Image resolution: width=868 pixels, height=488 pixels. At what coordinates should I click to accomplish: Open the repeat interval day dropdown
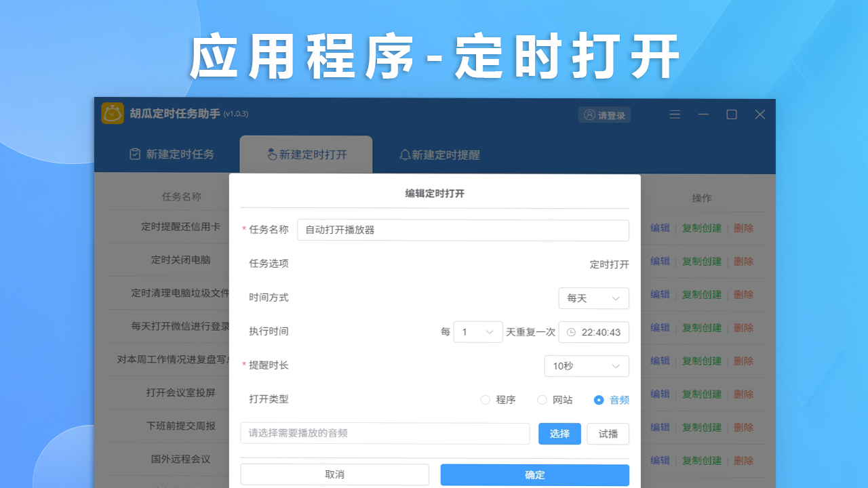[x=478, y=332]
